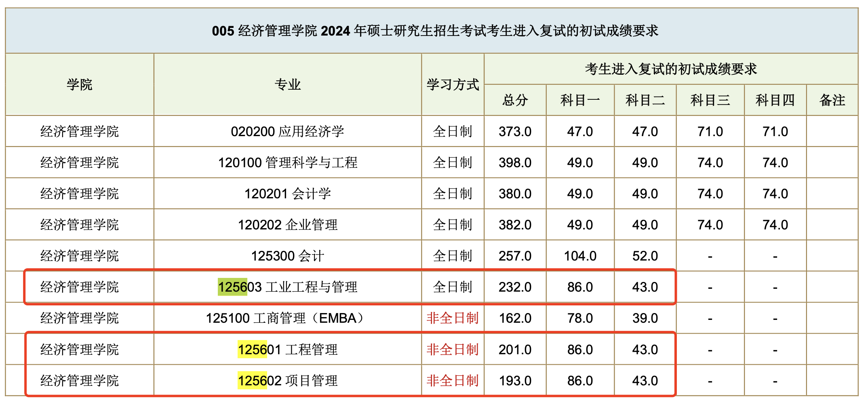Select the red 非全日制 in EMBA row
868x412 pixels.
click(453, 318)
